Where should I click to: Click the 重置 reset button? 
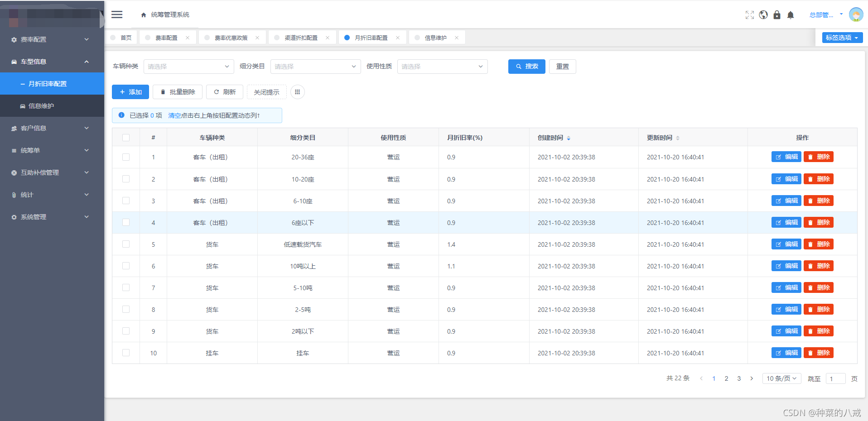point(562,67)
